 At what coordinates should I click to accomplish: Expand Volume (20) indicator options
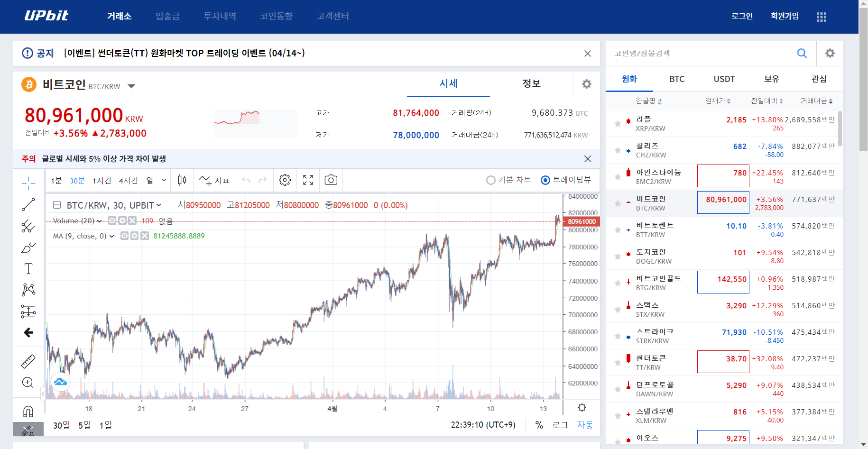(99, 221)
